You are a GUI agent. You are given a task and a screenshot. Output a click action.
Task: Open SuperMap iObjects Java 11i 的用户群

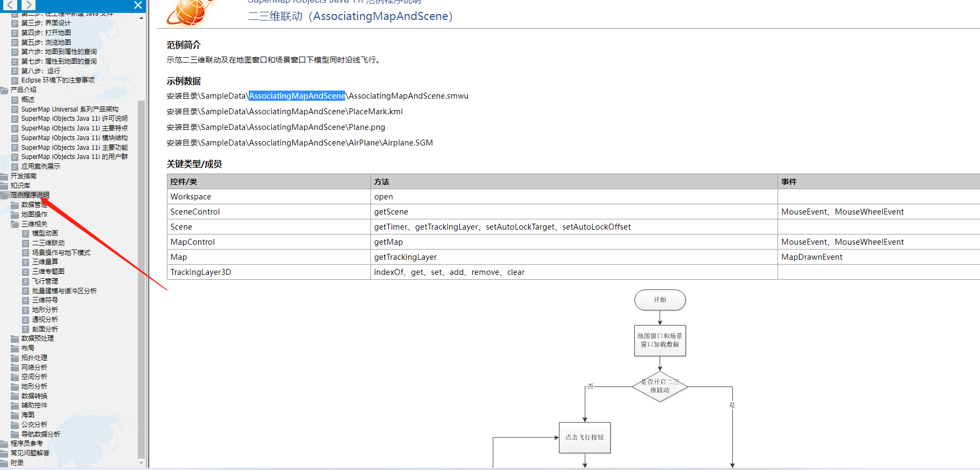75,157
